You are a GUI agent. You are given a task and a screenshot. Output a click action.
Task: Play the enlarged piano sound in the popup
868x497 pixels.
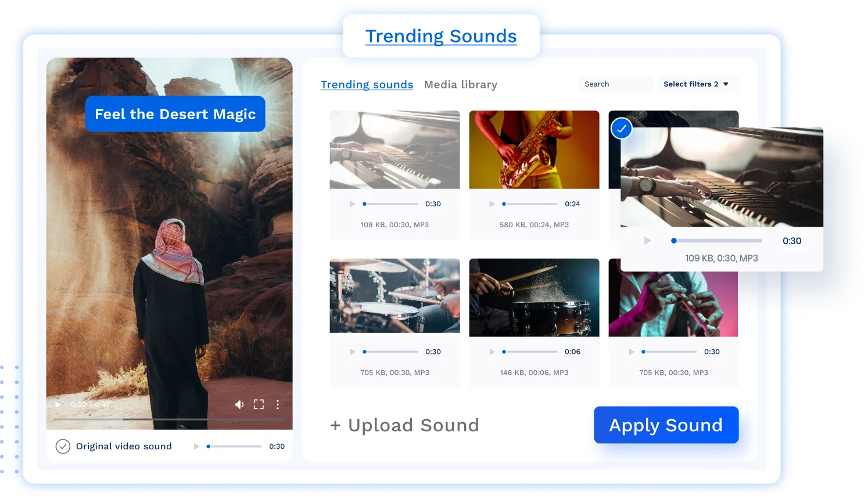point(647,240)
